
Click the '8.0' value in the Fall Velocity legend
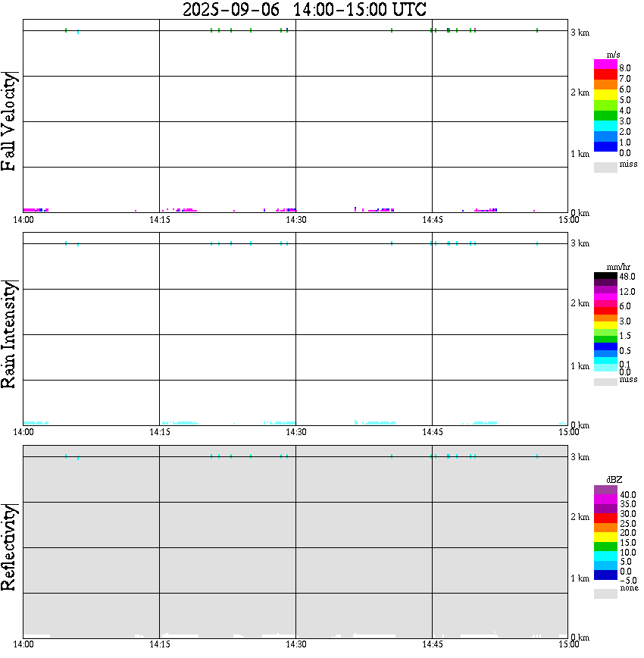[x=625, y=68]
